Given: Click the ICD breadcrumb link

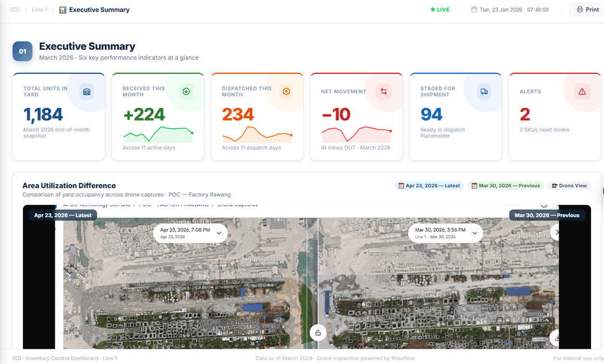Looking at the screenshot, I should [16, 10].
